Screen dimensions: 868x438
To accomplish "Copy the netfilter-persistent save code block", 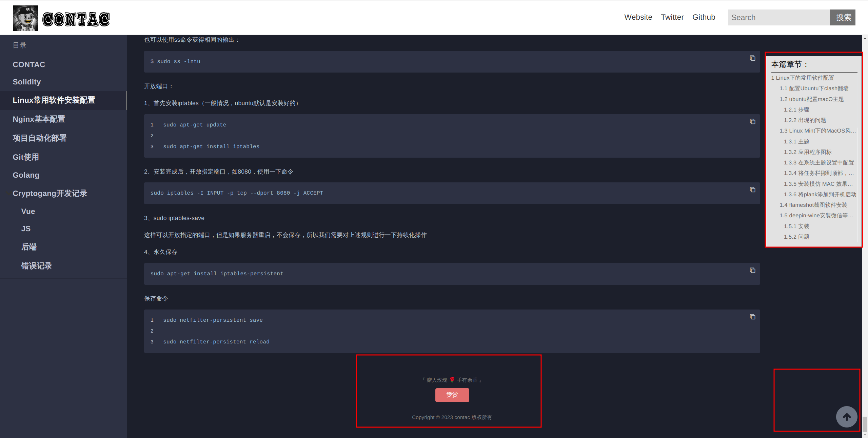I will 752,317.
